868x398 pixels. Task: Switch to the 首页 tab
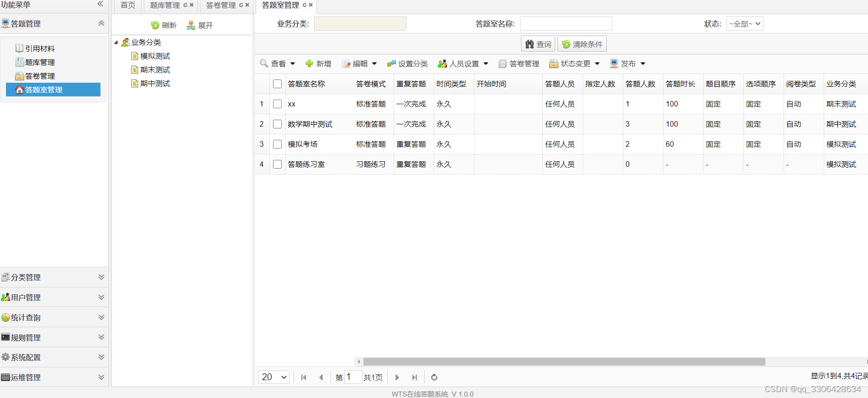click(x=128, y=5)
